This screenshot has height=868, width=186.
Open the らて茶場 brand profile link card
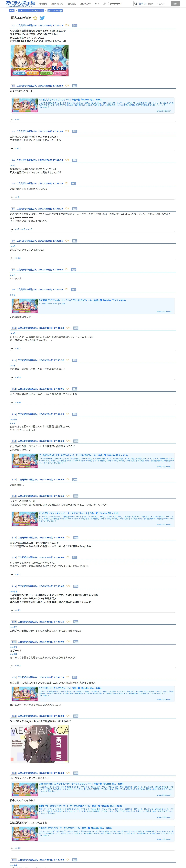tap(93, 306)
